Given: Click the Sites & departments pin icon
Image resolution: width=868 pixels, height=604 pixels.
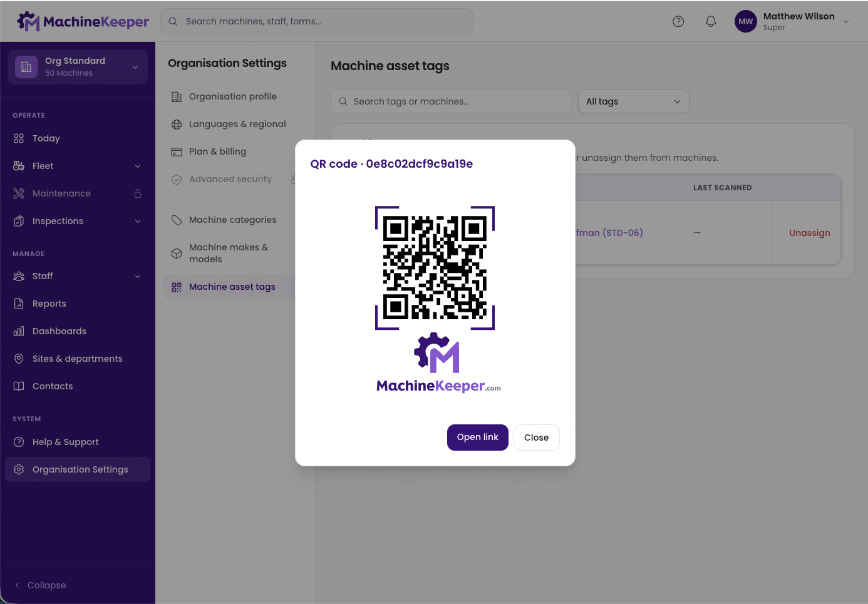Looking at the screenshot, I should (x=19, y=359).
